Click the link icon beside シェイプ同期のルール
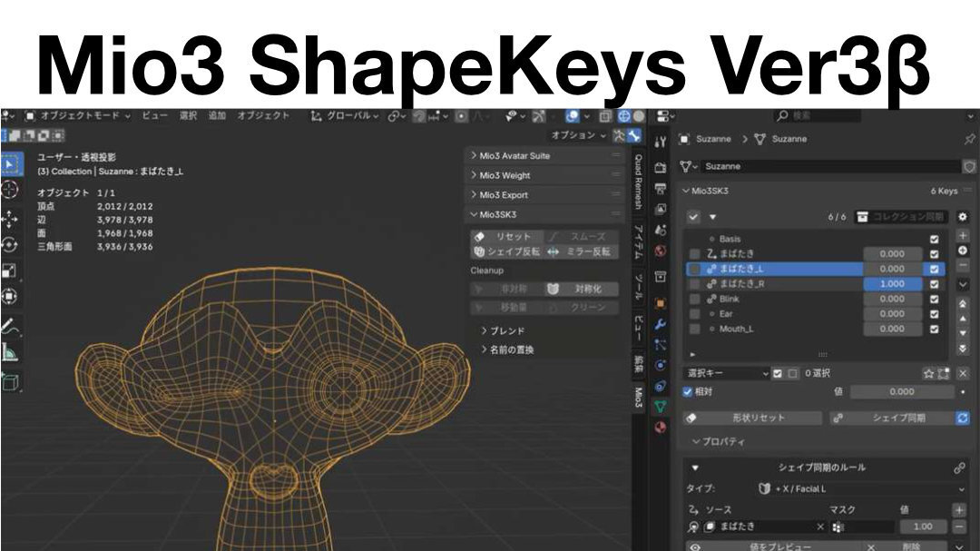Viewport: 980px width, 551px height. tap(959, 467)
